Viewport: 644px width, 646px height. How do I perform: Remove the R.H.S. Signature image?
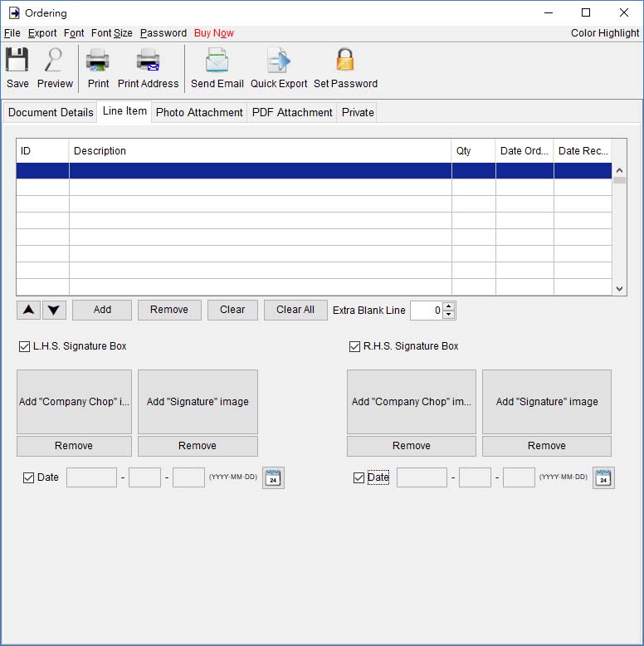point(547,446)
